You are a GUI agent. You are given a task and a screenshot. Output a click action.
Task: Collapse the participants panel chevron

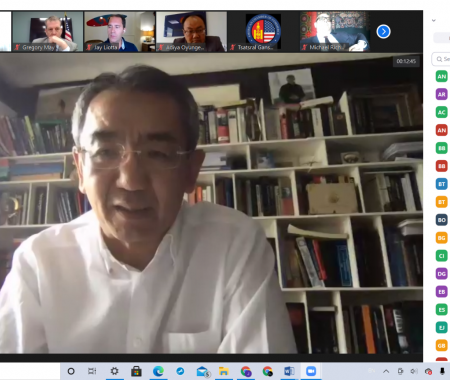tap(434, 20)
